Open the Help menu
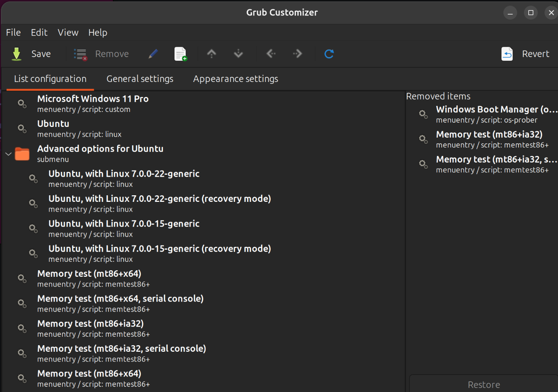This screenshot has width=558, height=392. click(x=98, y=32)
